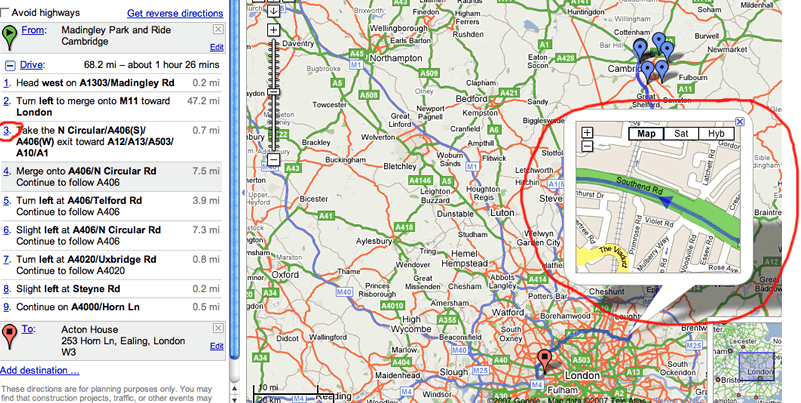Pan the map down with arrow button
Image resolution: width=801 pixels, height=403 pixels.
(x=273, y=11)
